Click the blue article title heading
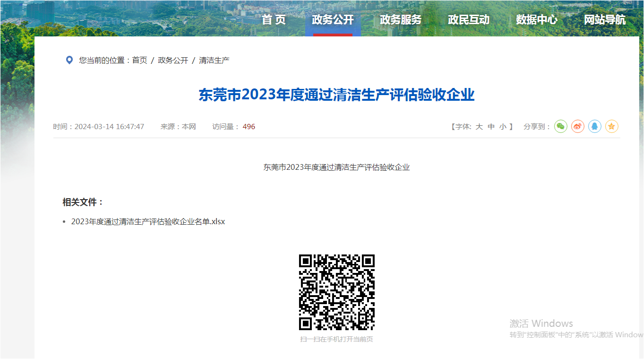 click(x=336, y=95)
